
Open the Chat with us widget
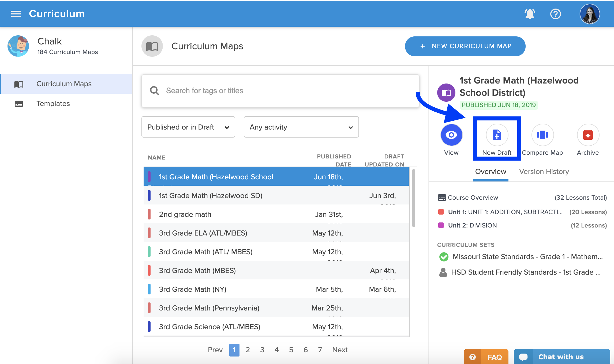[x=561, y=357]
